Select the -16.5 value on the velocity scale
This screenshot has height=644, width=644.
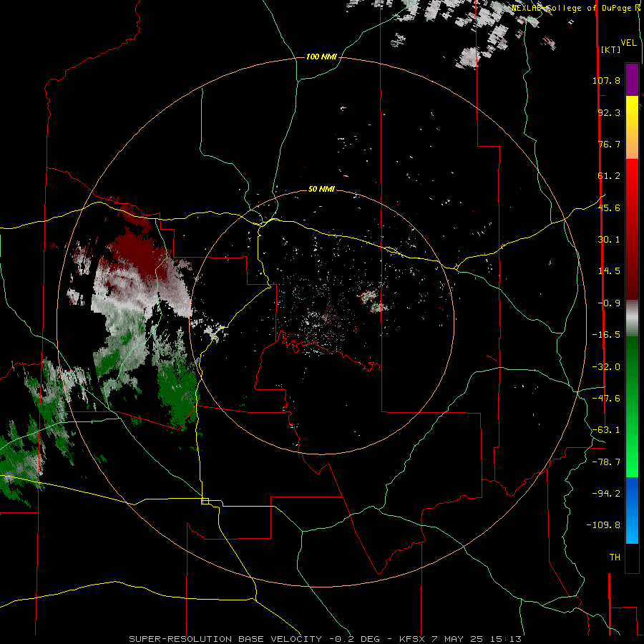click(606, 335)
